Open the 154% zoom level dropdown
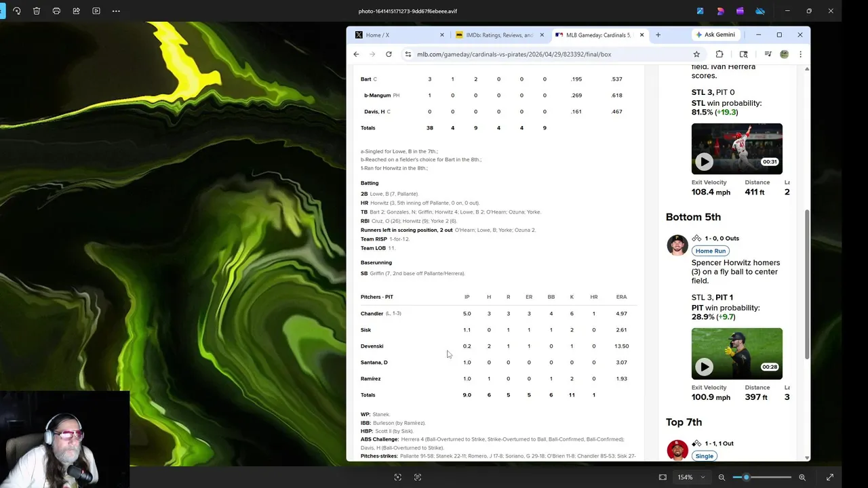868x488 pixels. [691, 477]
